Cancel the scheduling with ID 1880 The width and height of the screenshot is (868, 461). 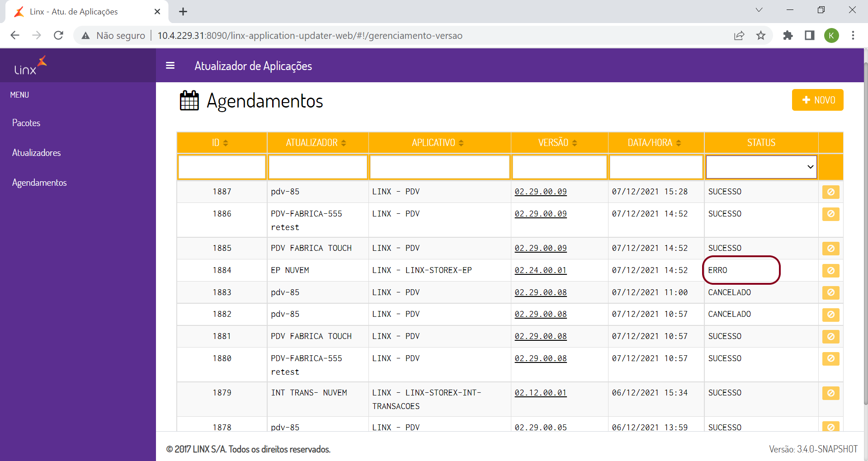pyautogui.click(x=830, y=359)
